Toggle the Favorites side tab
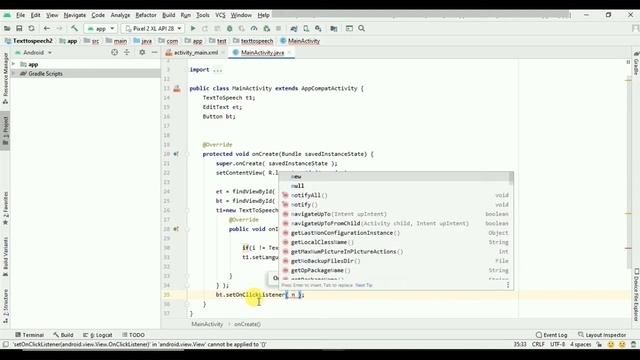The width and height of the screenshot is (640, 360). [x=5, y=208]
